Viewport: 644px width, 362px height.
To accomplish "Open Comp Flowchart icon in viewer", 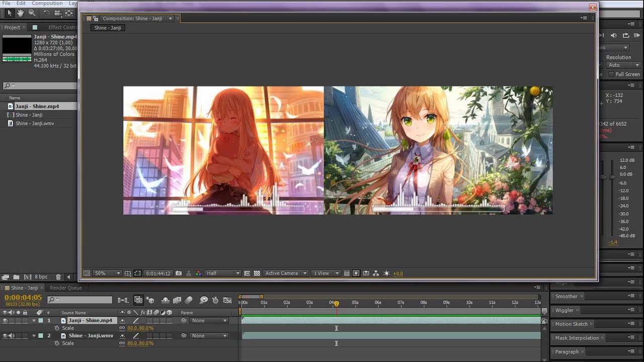I will point(376,274).
